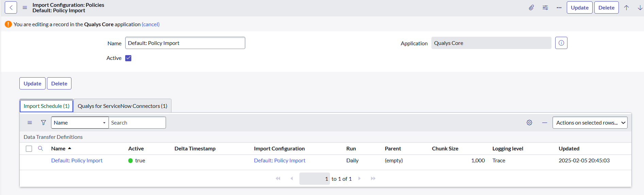Click the 2025-02-05 20:45:03 Updated cell
644x195 pixels.
(x=584, y=161)
